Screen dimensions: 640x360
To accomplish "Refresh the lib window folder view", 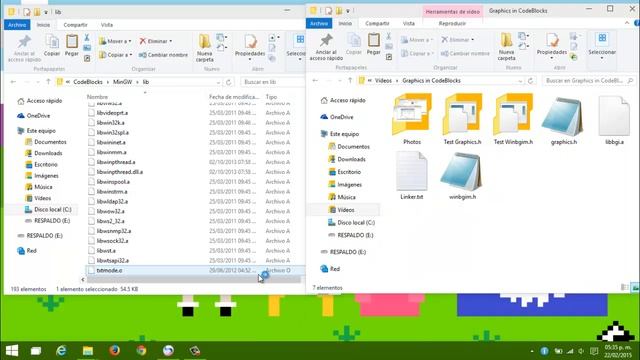I will click(x=229, y=82).
